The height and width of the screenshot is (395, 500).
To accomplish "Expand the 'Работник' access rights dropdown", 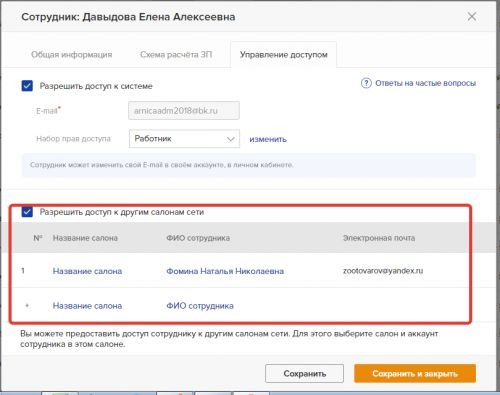I will click(x=184, y=139).
